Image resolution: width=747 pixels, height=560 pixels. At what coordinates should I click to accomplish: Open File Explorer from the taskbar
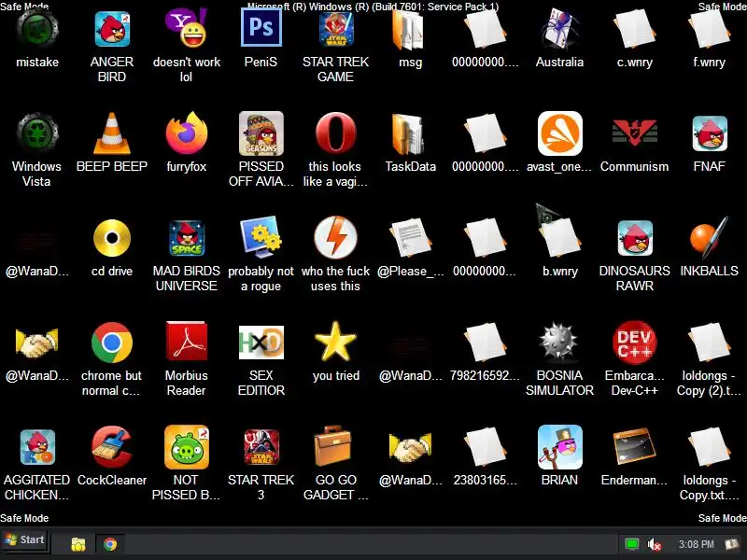pos(78,544)
